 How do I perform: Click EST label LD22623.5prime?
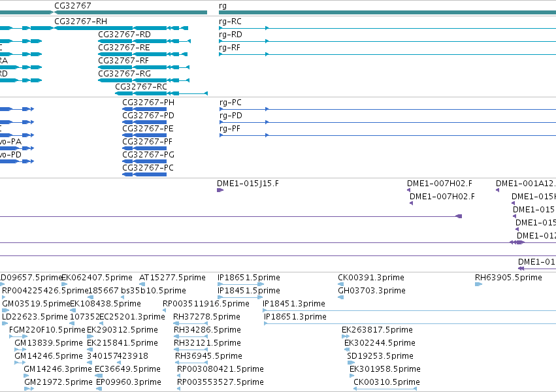(35, 317)
